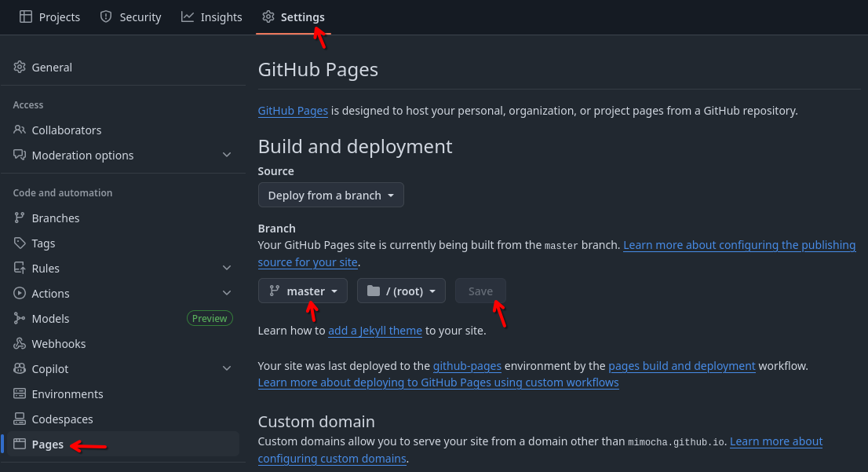Click the Settings gear icon in tab bar

[x=268, y=16]
